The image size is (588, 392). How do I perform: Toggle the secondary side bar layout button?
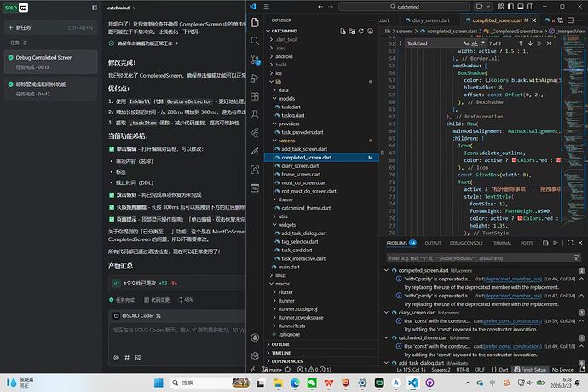pos(531,6)
